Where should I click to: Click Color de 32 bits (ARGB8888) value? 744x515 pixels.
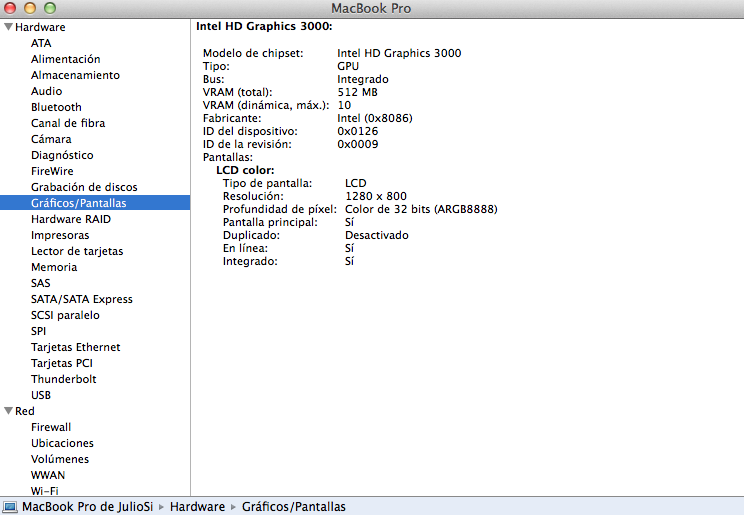[421, 209]
